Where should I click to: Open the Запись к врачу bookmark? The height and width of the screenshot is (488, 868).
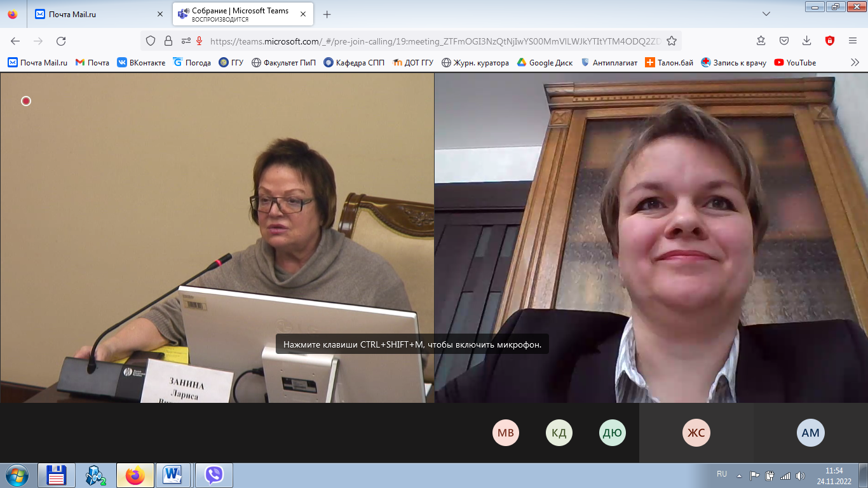click(734, 62)
